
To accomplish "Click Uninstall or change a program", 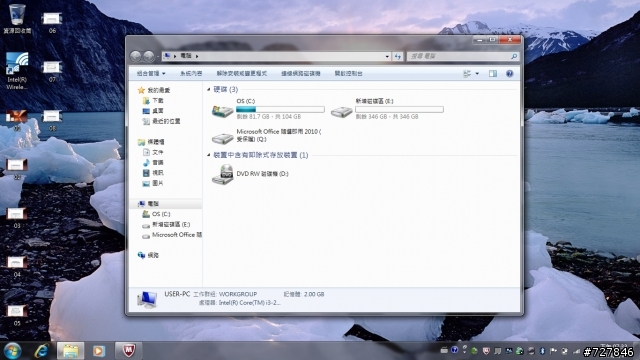I will coord(242,73).
